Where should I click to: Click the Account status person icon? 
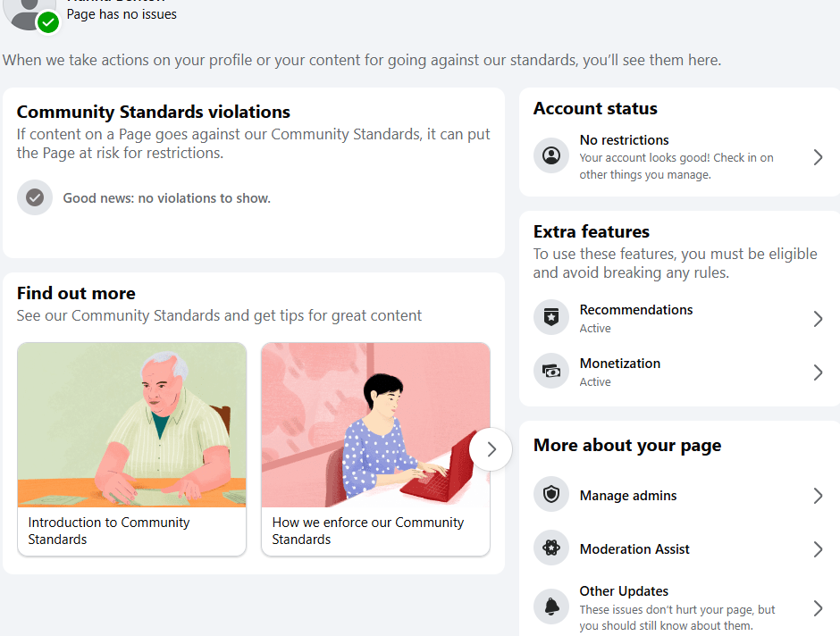pyautogui.click(x=551, y=155)
